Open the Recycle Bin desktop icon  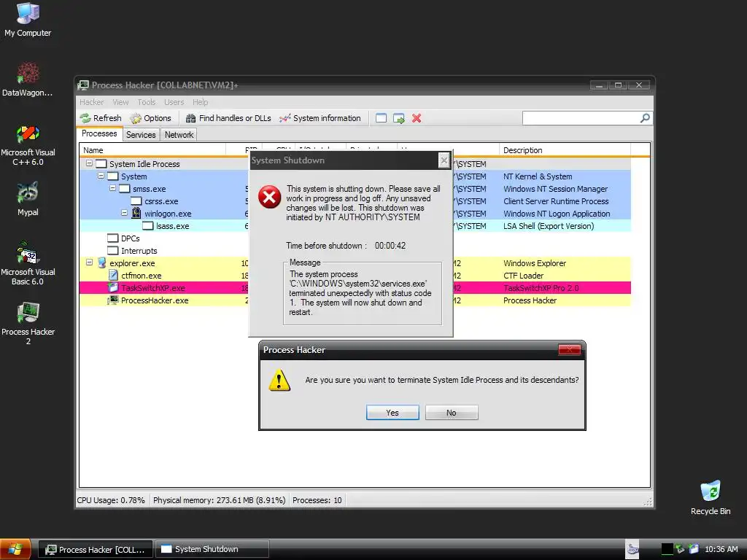(x=711, y=497)
